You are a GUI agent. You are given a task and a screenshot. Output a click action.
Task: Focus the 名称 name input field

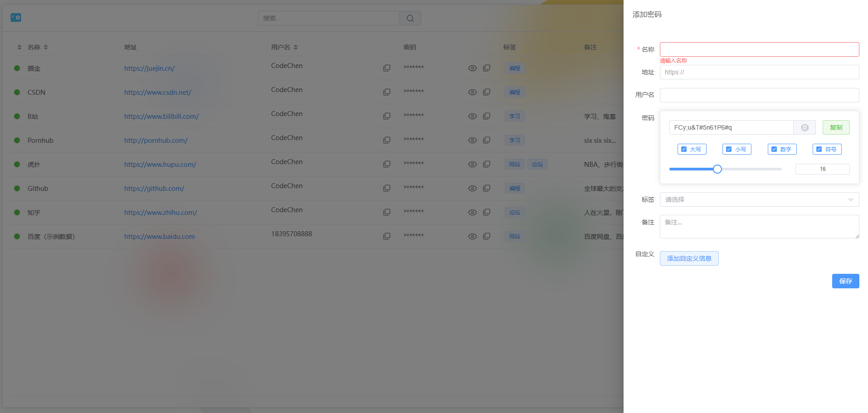[x=759, y=49]
